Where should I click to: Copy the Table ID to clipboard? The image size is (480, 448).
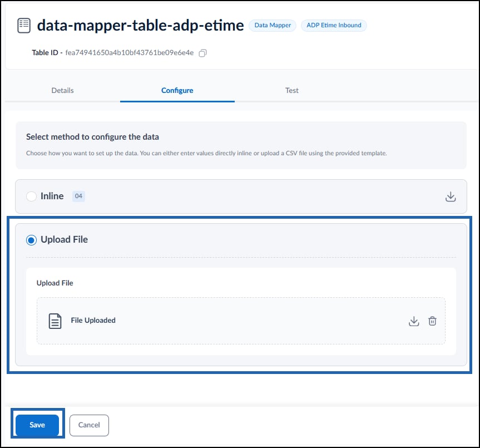point(202,53)
